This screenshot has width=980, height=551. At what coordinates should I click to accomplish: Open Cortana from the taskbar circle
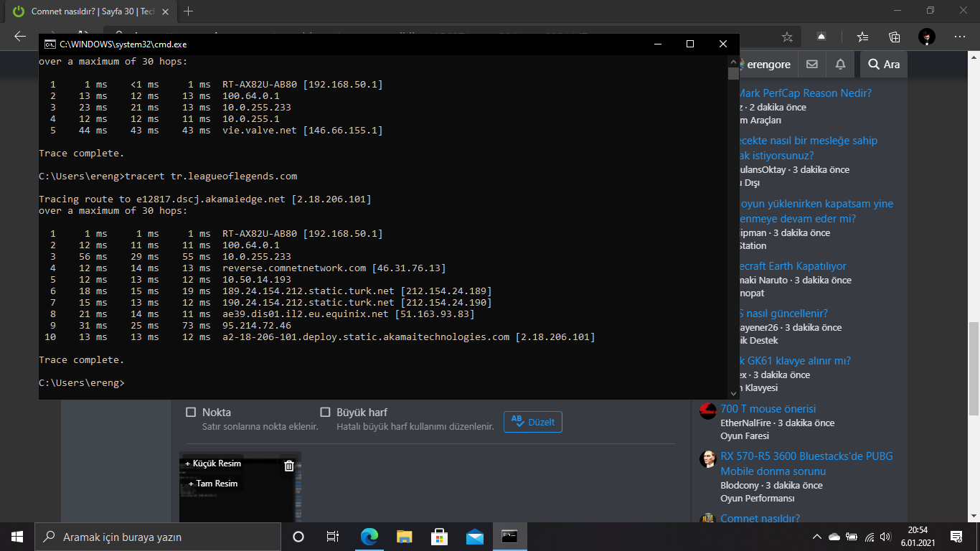298,537
